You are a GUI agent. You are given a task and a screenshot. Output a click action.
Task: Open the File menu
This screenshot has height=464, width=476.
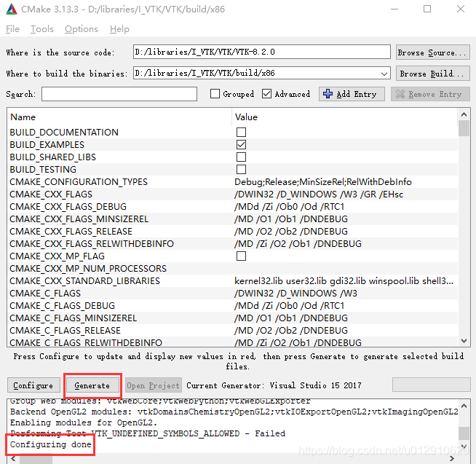point(12,29)
